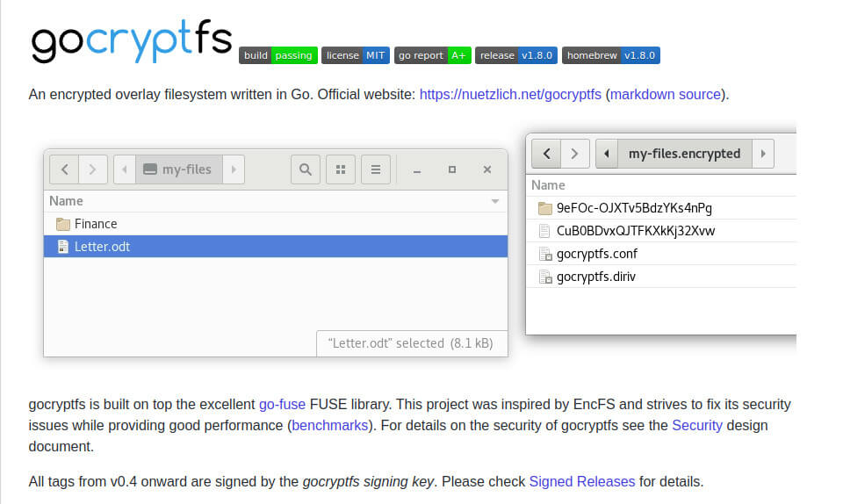Click right path arrow after my-files.encrypted
The height and width of the screenshot is (504, 843).
tap(763, 154)
